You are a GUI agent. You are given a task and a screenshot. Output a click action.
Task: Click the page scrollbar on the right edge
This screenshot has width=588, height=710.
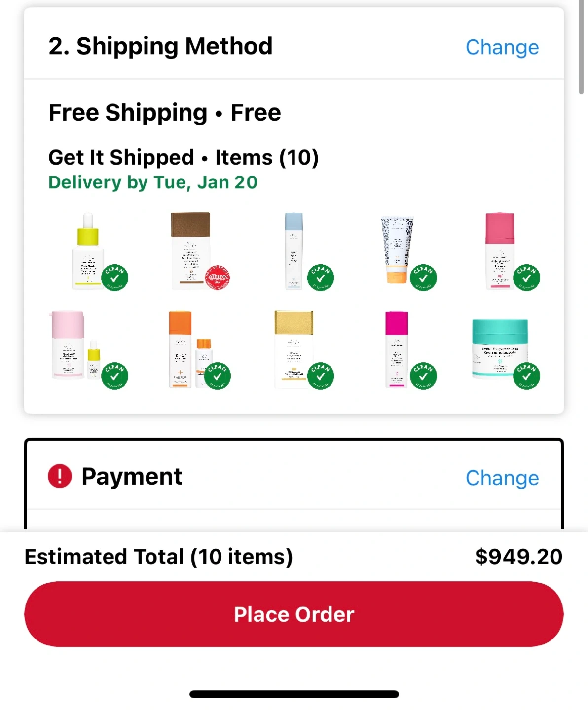tap(581, 47)
